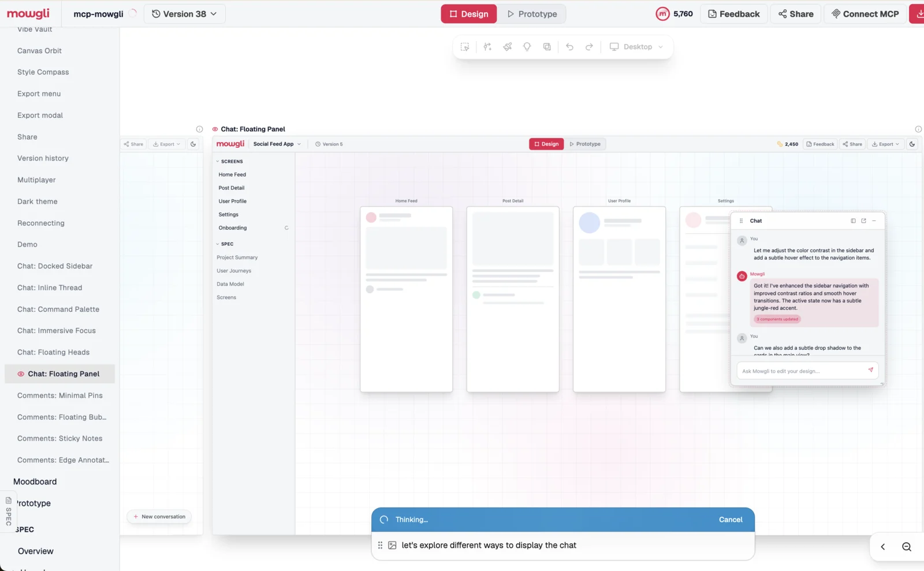
Task: Click the overlapping squares duplicate icon
Action: pyautogui.click(x=547, y=47)
